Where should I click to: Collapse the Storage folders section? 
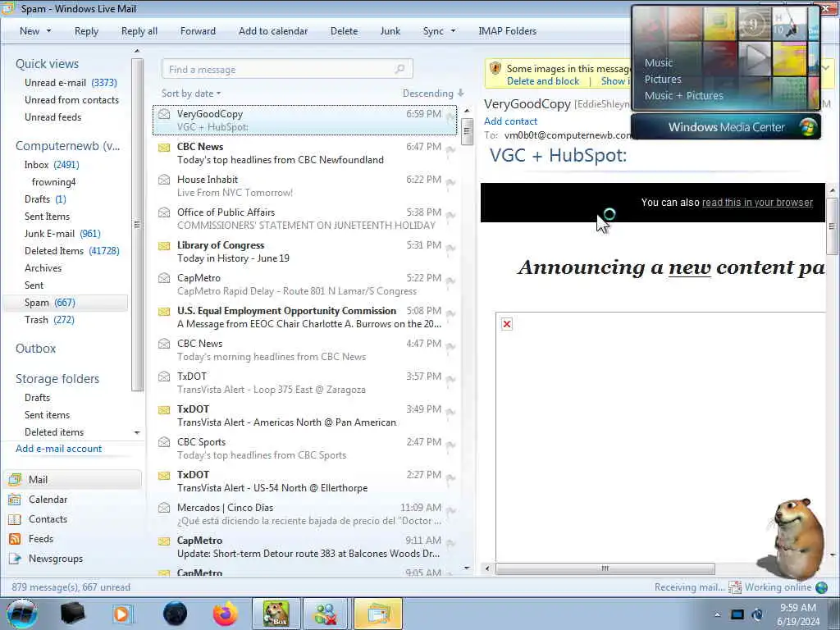pos(57,379)
